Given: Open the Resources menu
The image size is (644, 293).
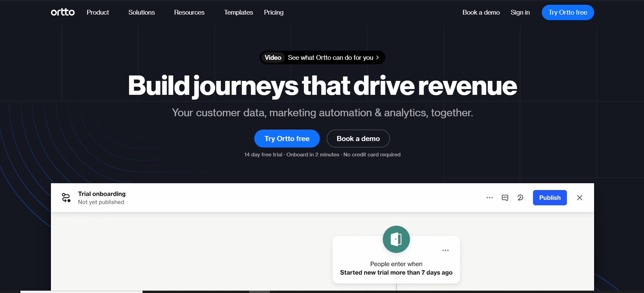Looking at the screenshot, I should (x=189, y=12).
